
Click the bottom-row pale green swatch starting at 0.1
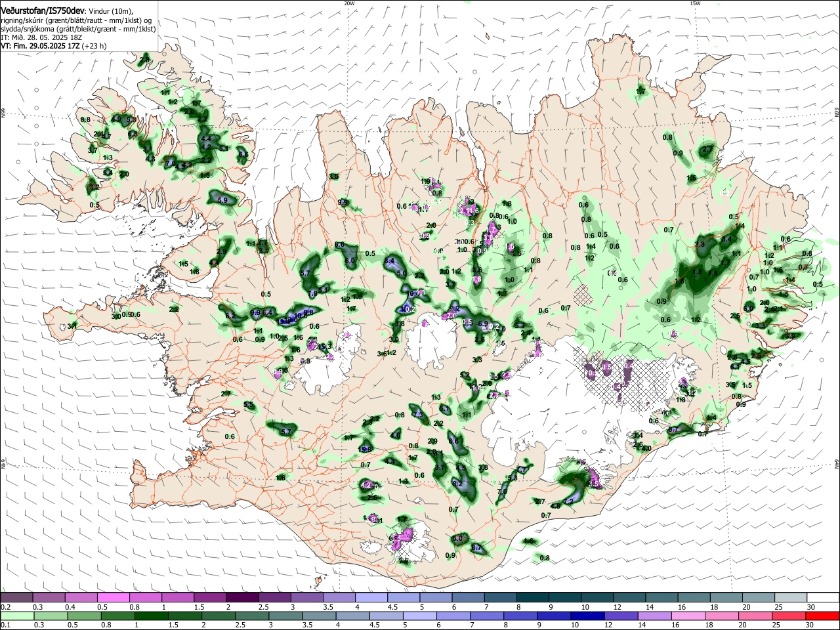[x=16, y=616]
